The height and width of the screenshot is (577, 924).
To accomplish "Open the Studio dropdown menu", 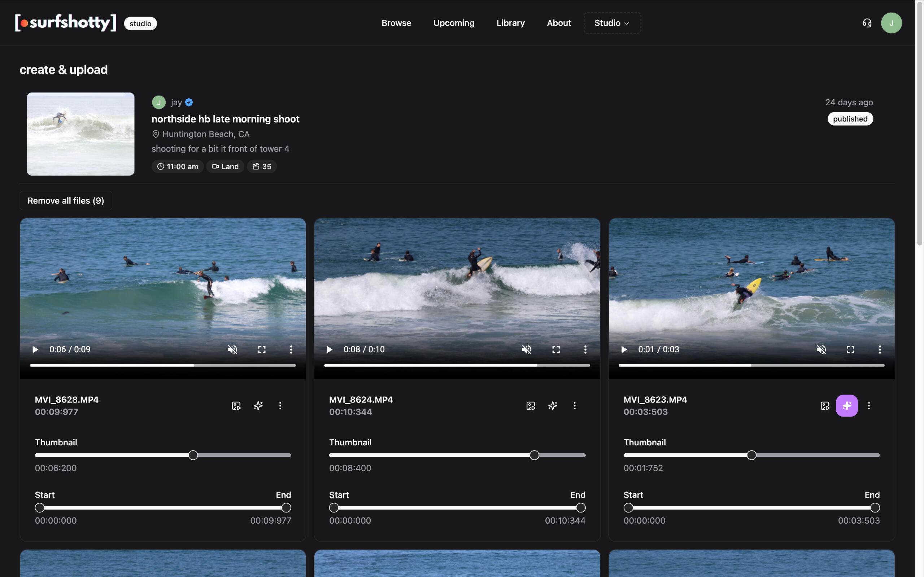I will [x=612, y=23].
